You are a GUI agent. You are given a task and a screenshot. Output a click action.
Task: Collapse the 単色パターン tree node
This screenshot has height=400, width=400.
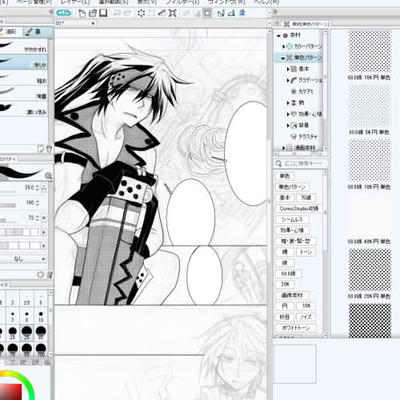tap(283, 58)
